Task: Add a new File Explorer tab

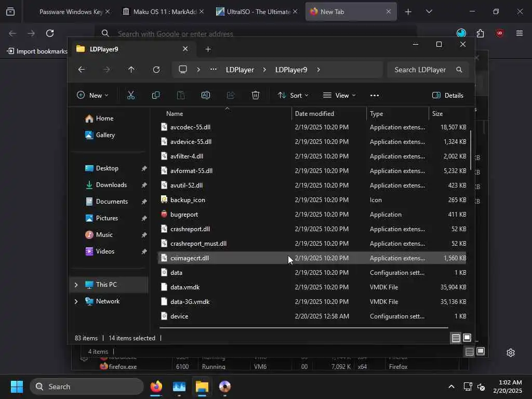Action: pyautogui.click(x=208, y=49)
